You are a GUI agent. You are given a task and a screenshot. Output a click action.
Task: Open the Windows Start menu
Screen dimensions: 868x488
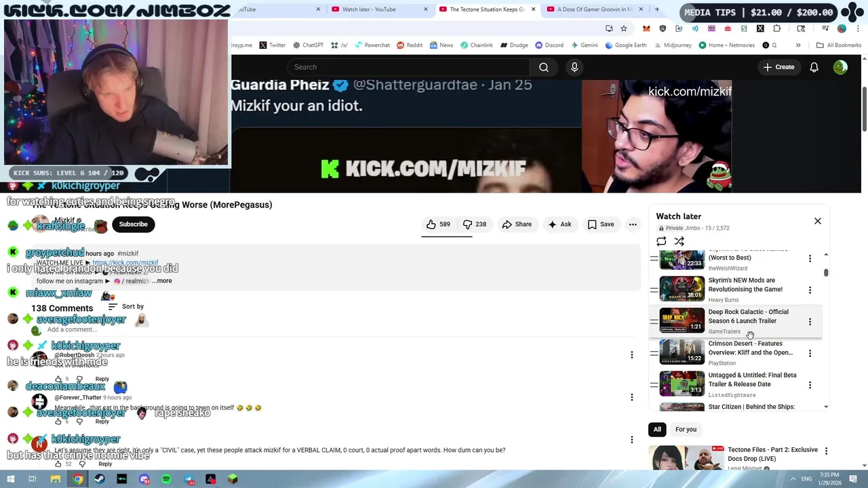point(10,479)
